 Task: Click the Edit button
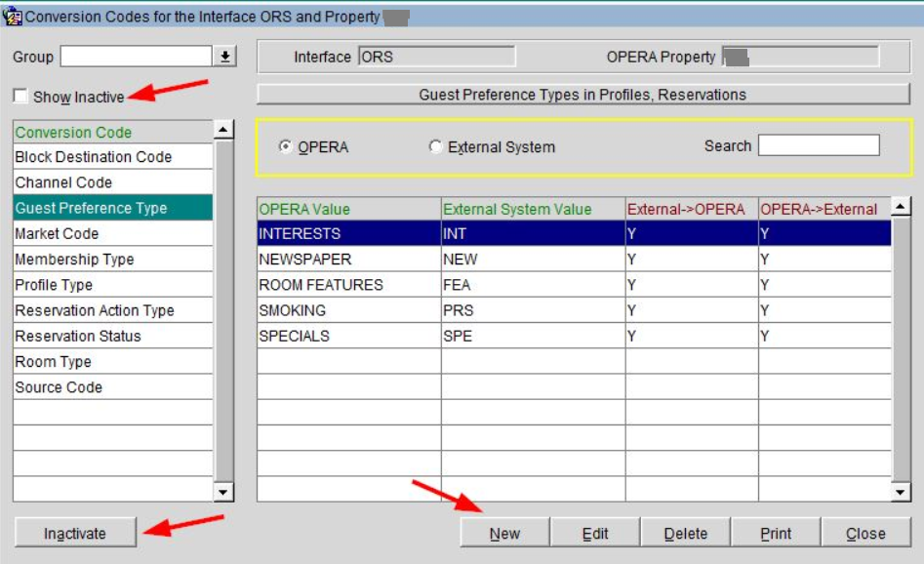(x=595, y=533)
